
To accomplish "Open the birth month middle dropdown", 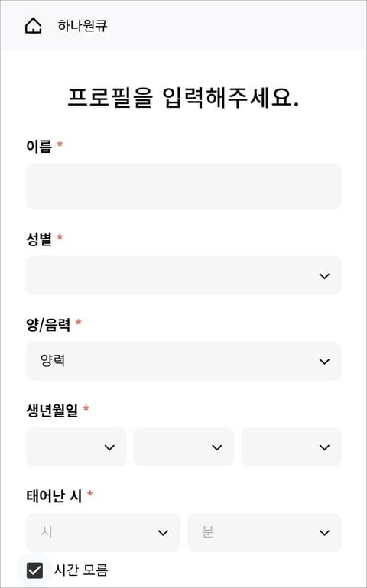I will coord(183,447).
